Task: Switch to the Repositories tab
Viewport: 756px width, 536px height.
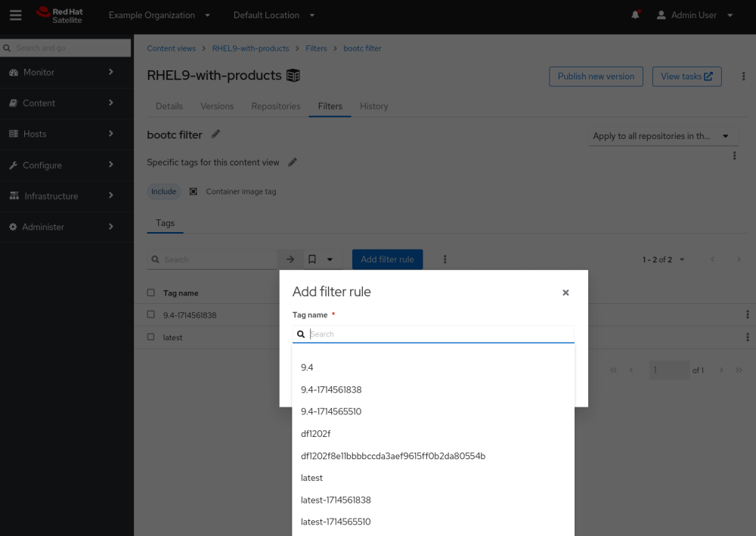Action: (275, 106)
